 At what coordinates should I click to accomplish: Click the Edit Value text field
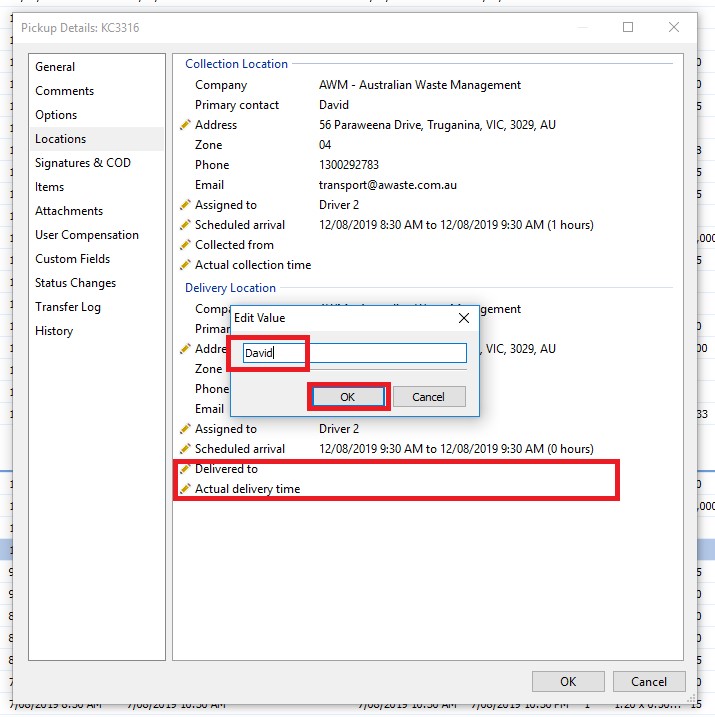[x=355, y=353]
